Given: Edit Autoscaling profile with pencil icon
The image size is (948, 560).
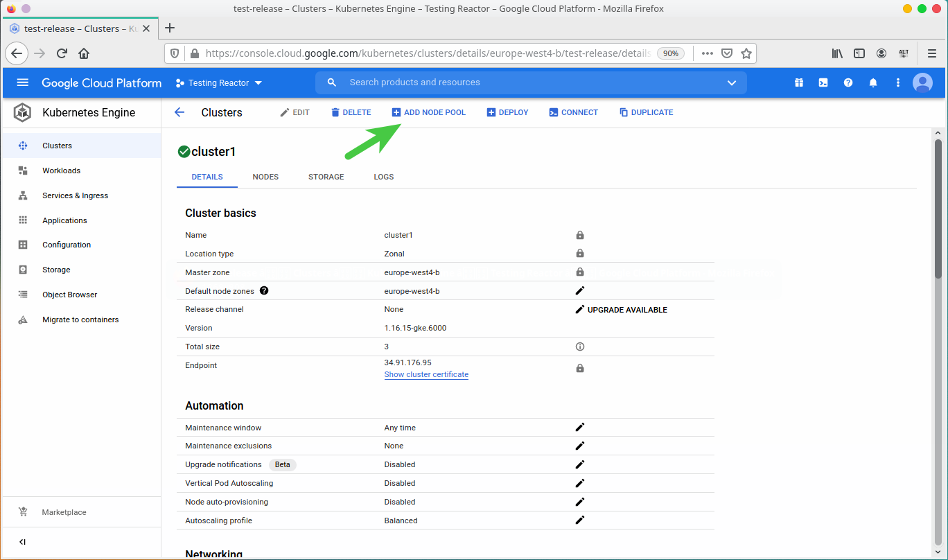Looking at the screenshot, I should (580, 520).
